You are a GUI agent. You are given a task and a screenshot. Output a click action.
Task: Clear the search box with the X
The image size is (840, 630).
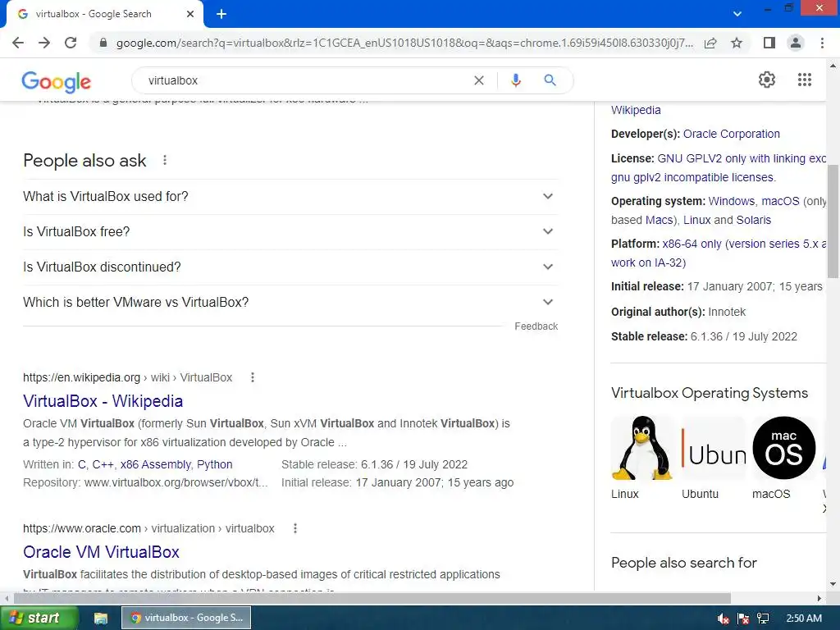[479, 80]
